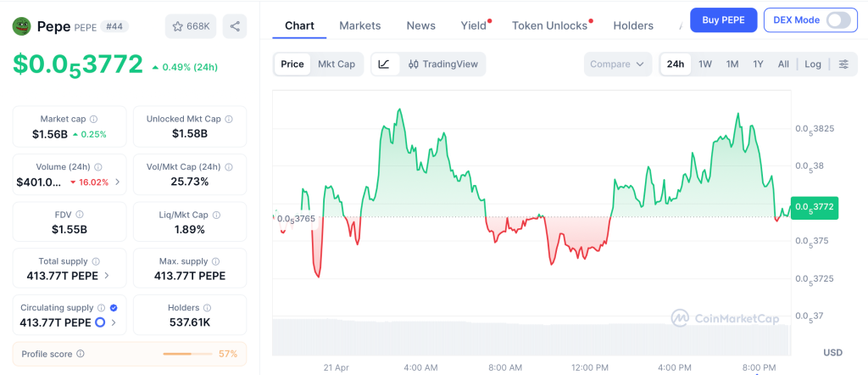Image resolution: width=868 pixels, height=375 pixels.
Task: Open chart settings sliders icon
Action: click(x=843, y=64)
